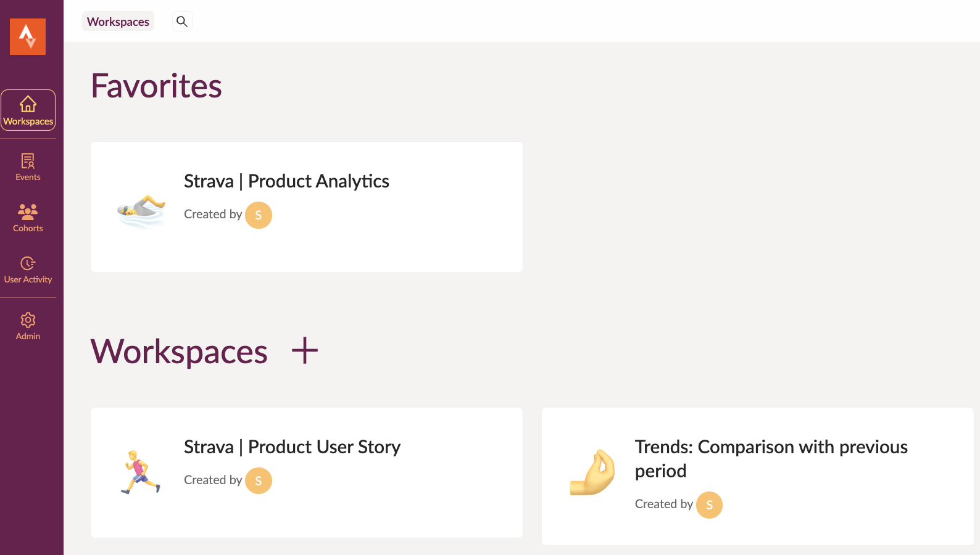Open Strava | Product Analytics workspace
This screenshot has height=555, width=980.
click(x=286, y=181)
